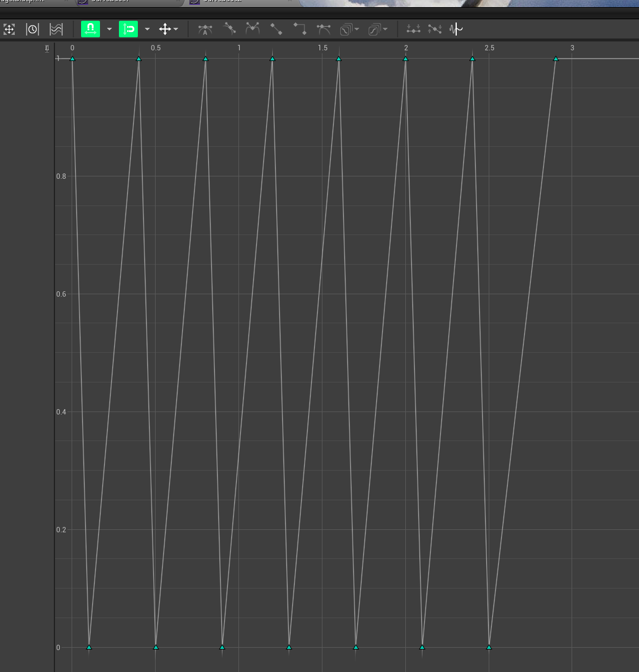Select the top key near time 1.6
Image resolution: width=639 pixels, height=672 pixels.
339,58
